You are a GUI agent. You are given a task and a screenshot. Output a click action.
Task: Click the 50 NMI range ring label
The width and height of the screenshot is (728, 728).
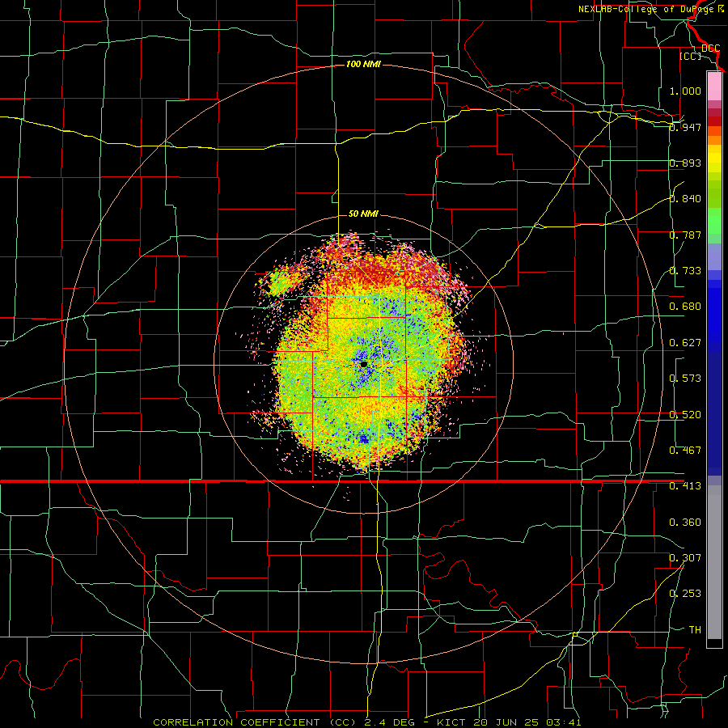(363, 214)
